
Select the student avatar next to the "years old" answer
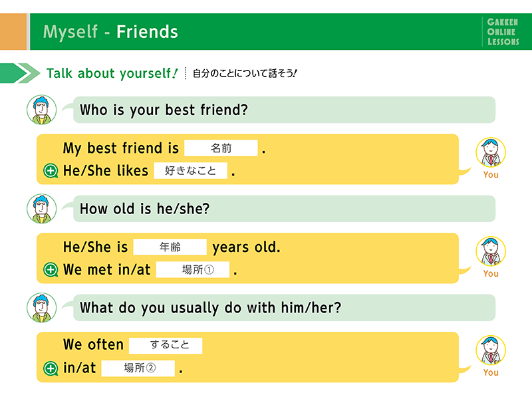[x=491, y=252]
